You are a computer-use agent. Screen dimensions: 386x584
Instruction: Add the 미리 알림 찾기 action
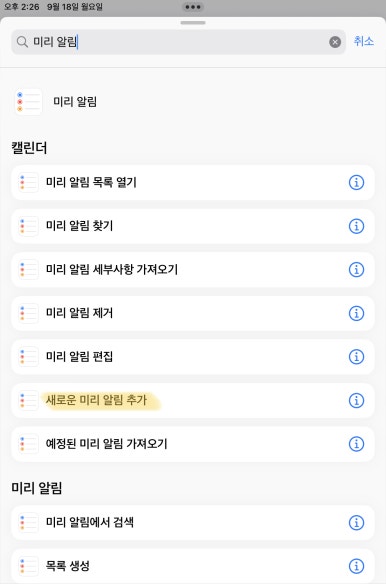click(x=193, y=226)
